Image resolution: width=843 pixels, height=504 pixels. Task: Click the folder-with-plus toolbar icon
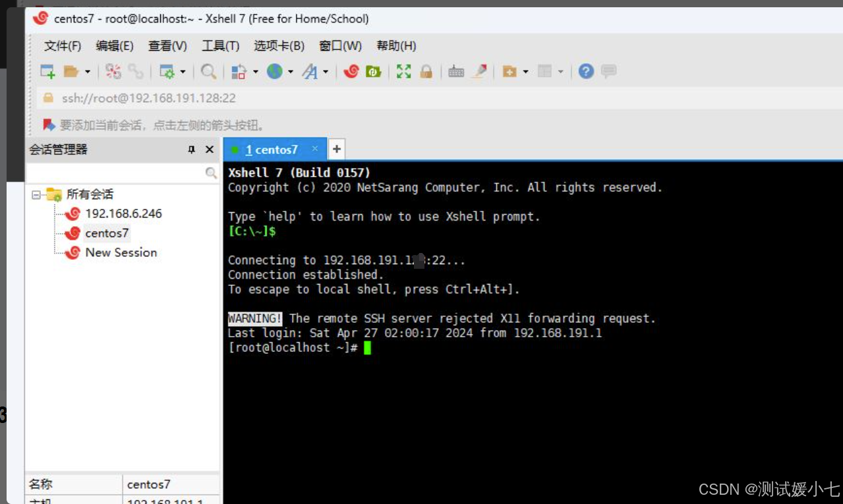click(509, 72)
